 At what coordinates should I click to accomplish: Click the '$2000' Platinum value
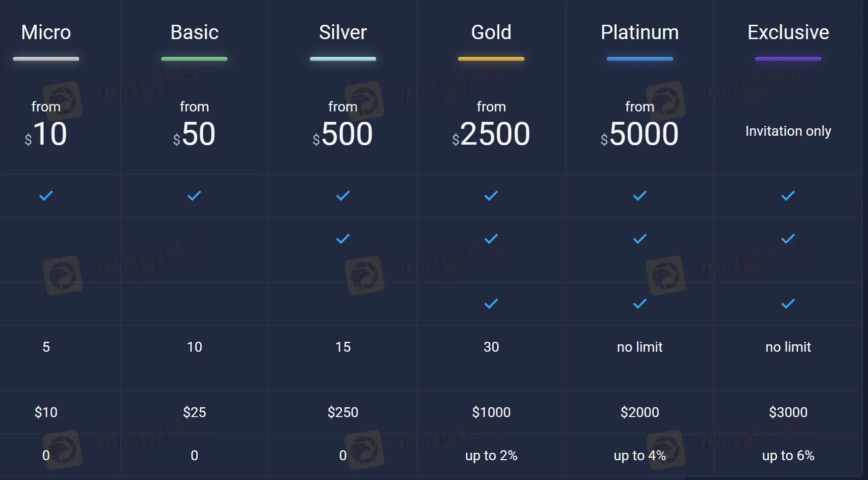[640, 412]
